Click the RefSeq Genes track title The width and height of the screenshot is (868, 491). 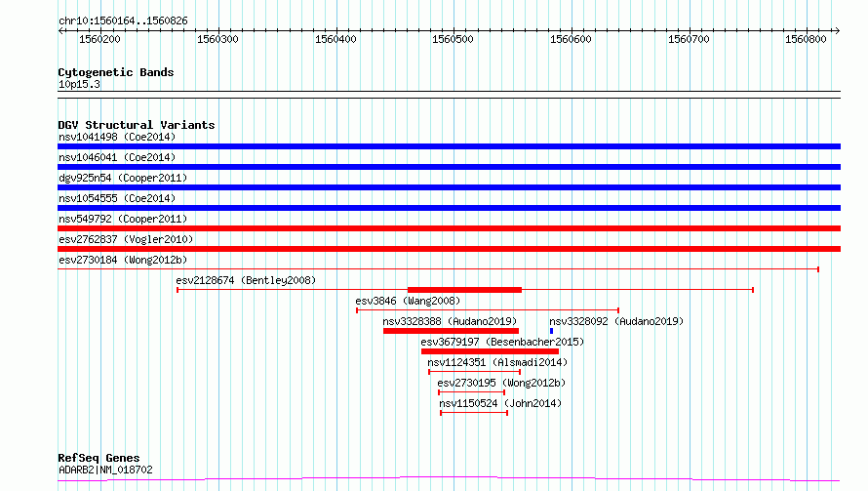coord(99,459)
